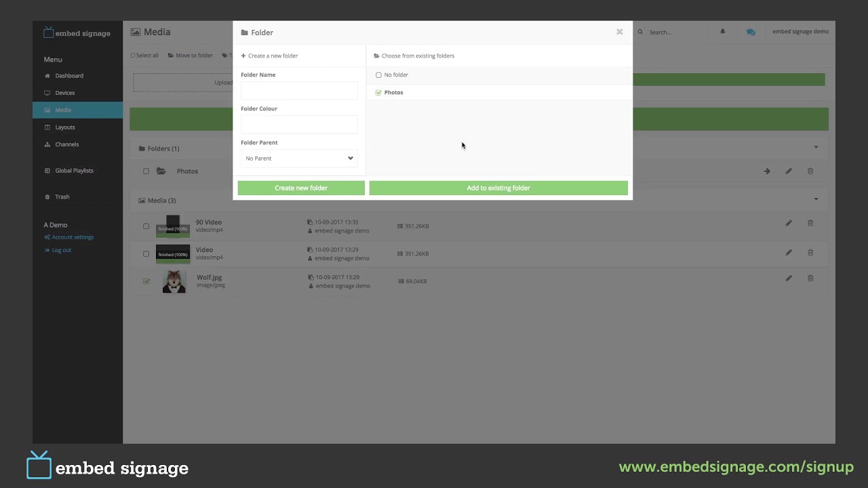Click the Photos folder name in list
The image size is (868, 488).
pos(187,171)
